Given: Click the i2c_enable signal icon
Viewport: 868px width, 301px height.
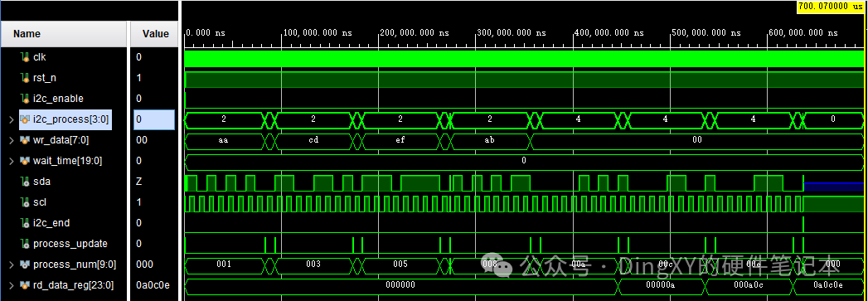Looking at the screenshot, I should tap(25, 99).
